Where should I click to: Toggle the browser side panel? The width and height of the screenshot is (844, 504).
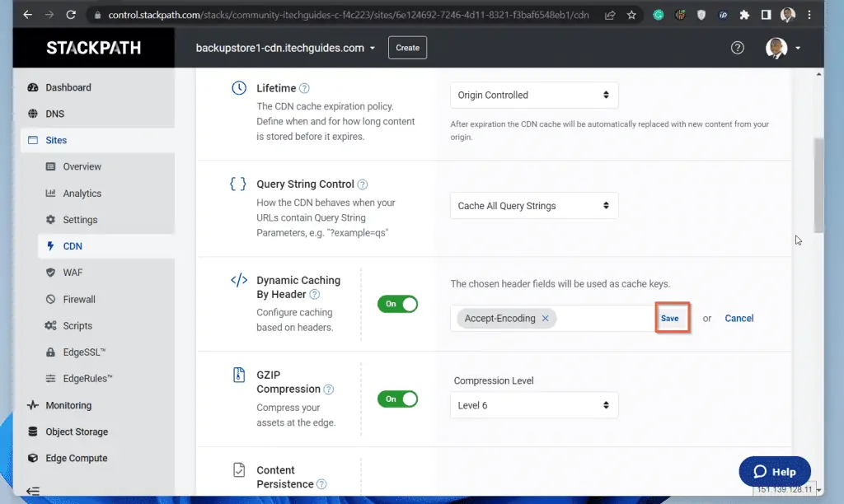[766, 15]
